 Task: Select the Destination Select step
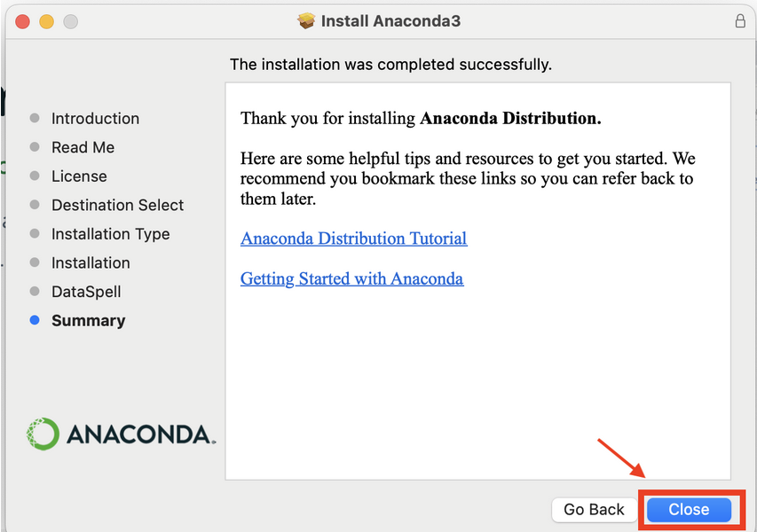(117, 205)
